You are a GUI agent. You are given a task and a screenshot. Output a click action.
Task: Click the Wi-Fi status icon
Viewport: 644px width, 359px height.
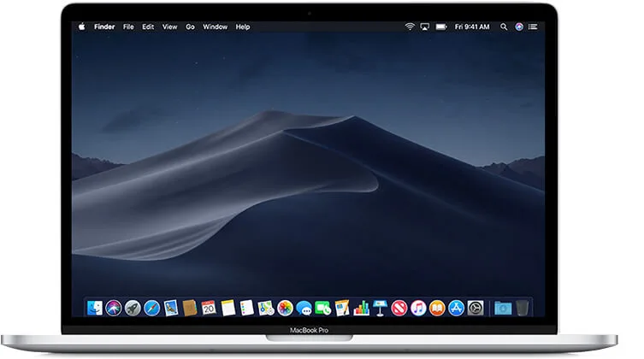click(410, 26)
